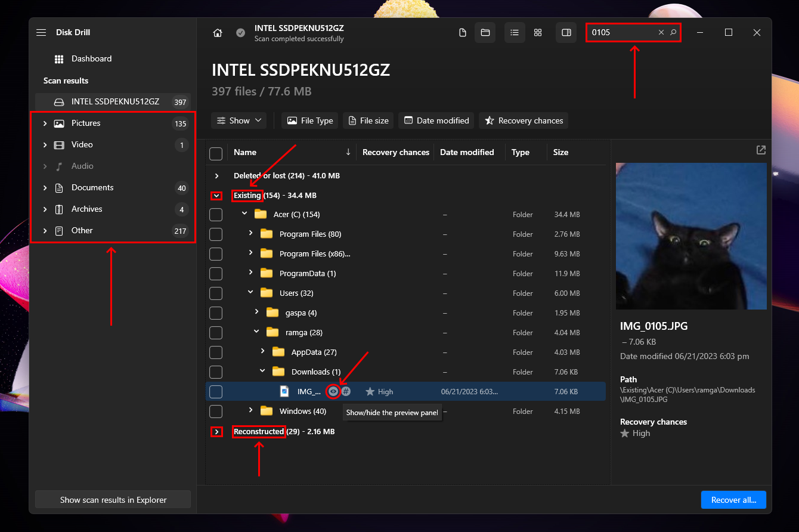The image size is (799, 532).
Task: Check the gaspa (4) checkbox
Action: pos(216,313)
